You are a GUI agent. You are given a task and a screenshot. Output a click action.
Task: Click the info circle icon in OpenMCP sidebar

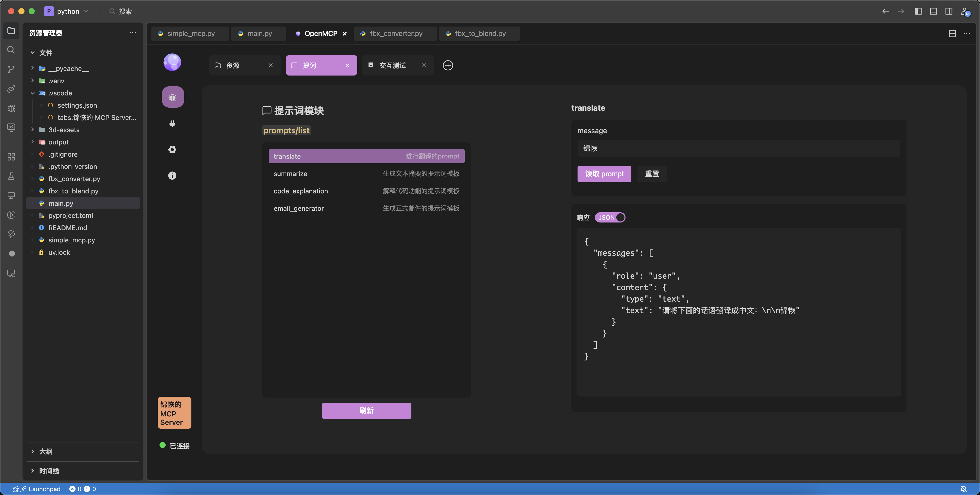pyautogui.click(x=172, y=175)
